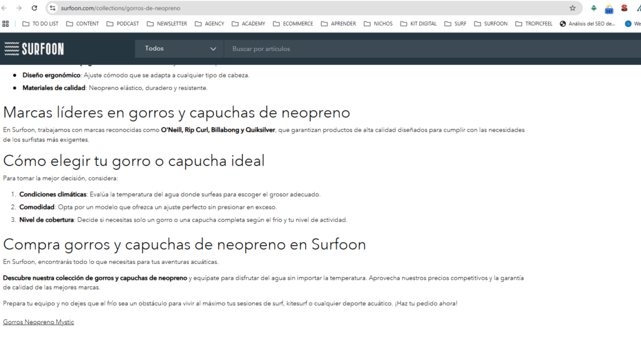This screenshot has width=641, height=364.
Task: Open the ECOMMERCE bookmark folder
Action: (292, 24)
